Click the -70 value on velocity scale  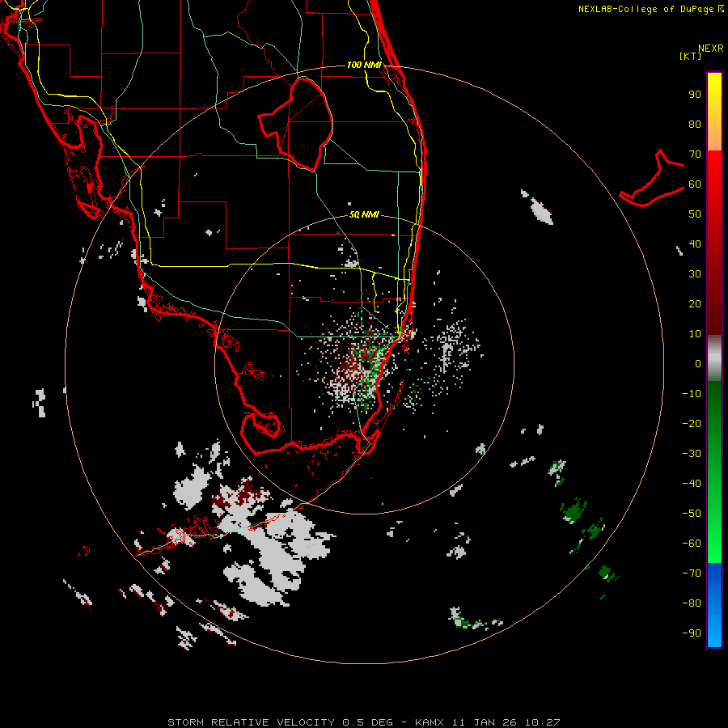pyautogui.click(x=692, y=573)
